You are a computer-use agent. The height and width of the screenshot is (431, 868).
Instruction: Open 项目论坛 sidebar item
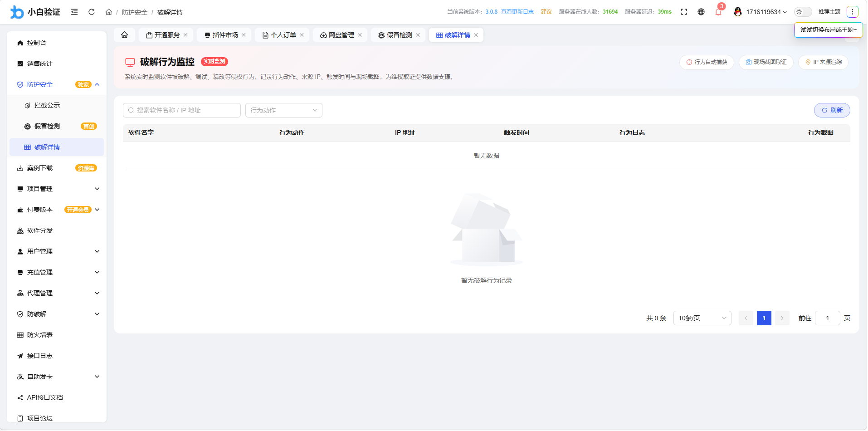pyautogui.click(x=57, y=418)
